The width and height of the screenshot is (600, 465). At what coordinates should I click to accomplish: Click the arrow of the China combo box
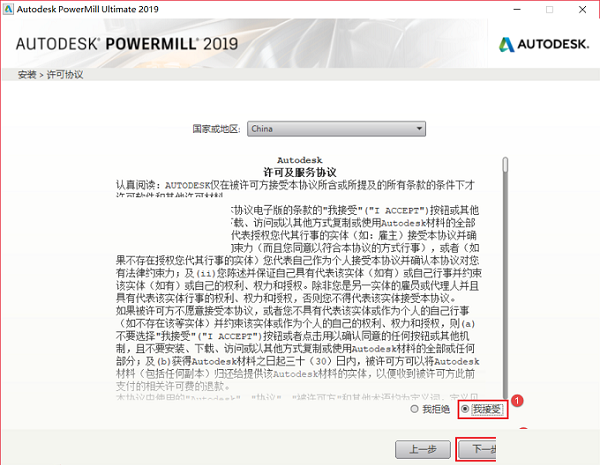419,129
